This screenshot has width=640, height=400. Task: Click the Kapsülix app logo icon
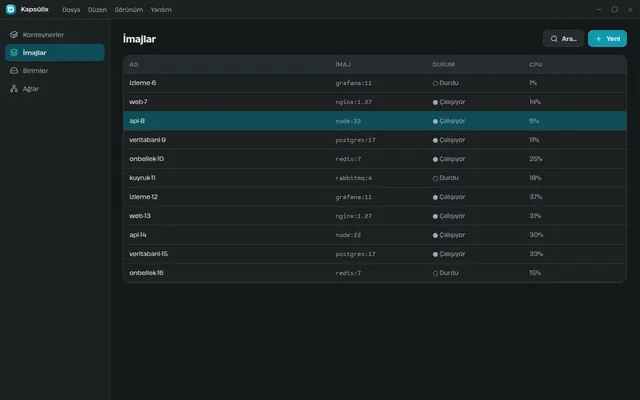point(11,9)
